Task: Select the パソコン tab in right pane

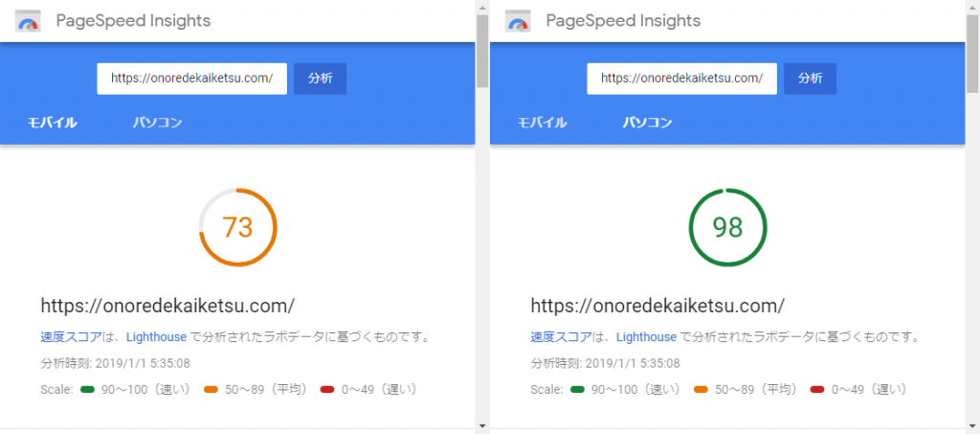Action: (x=647, y=123)
